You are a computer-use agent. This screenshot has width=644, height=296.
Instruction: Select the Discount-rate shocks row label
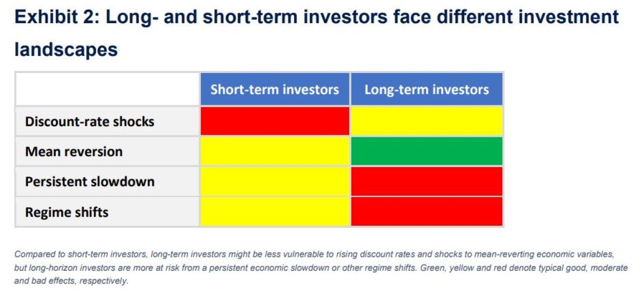click(90, 121)
